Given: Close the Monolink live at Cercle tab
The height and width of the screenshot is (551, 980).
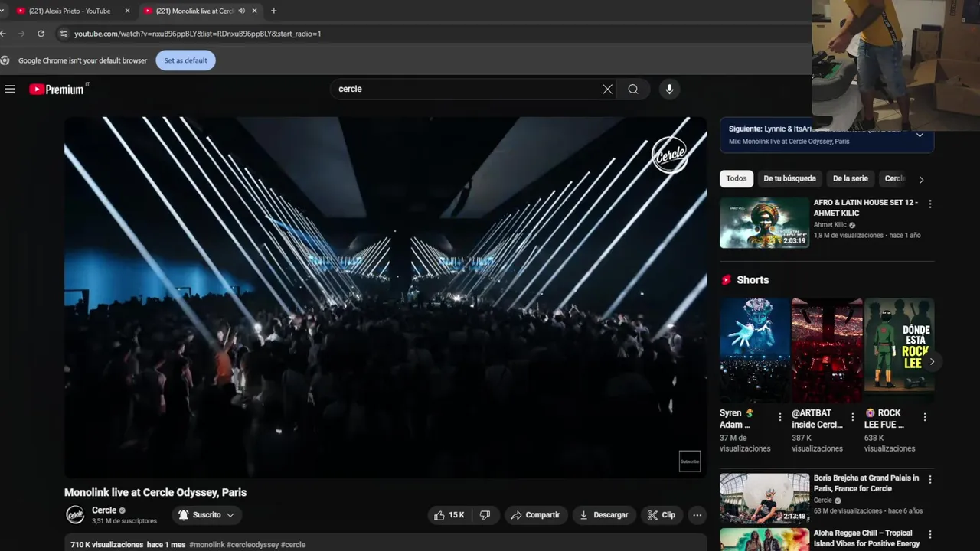Looking at the screenshot, I should 255,11.
